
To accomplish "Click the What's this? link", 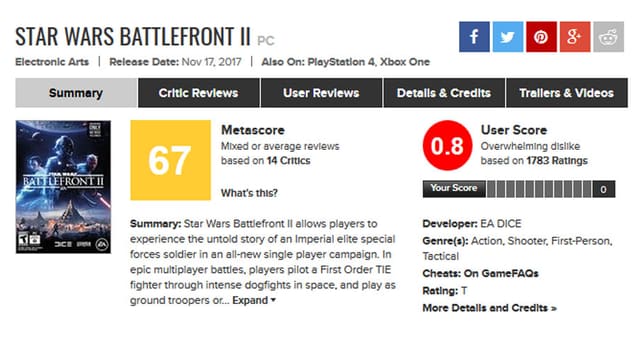I will click(x=249, y=193).
